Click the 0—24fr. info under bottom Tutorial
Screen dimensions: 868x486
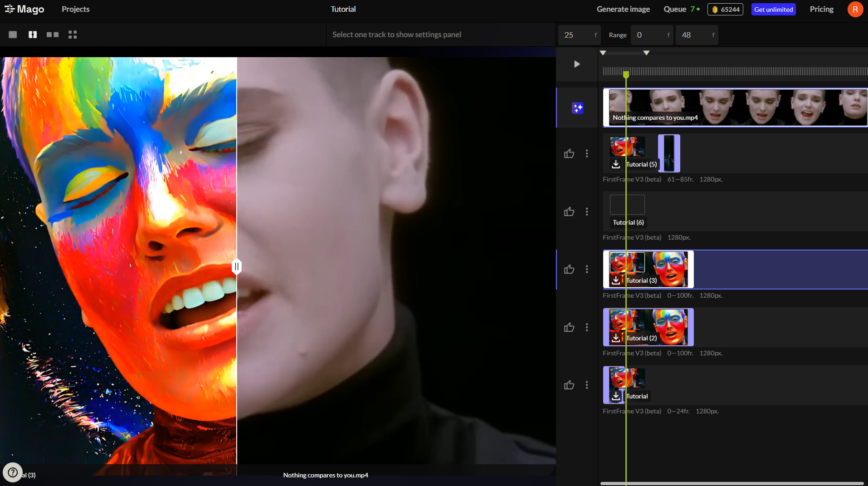pyautogui.click(x=678, y=411)
